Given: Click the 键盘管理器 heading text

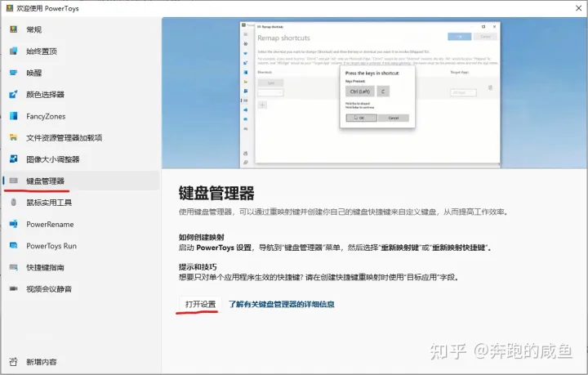Looking at the screenshot, I should (x=216, y=193).
